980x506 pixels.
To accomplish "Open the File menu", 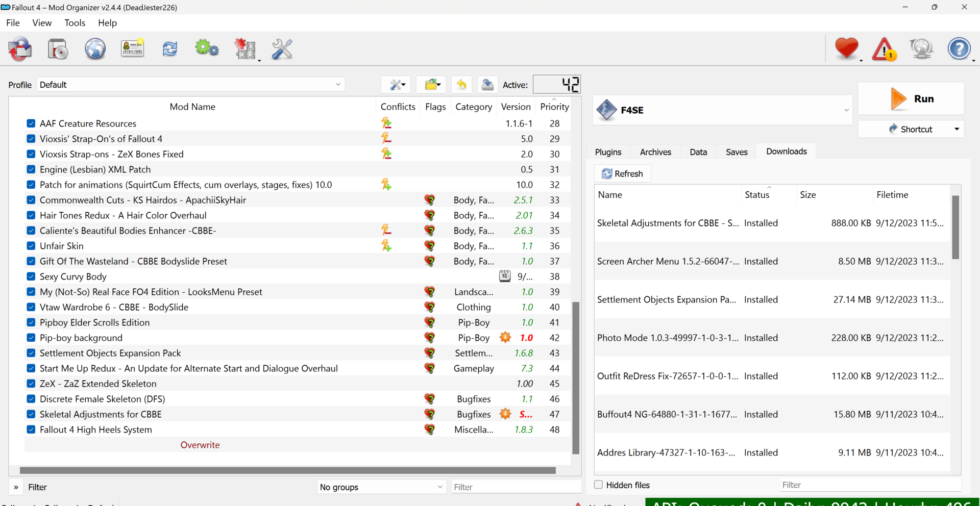I will pyautogui.click(x=13, y=23).
